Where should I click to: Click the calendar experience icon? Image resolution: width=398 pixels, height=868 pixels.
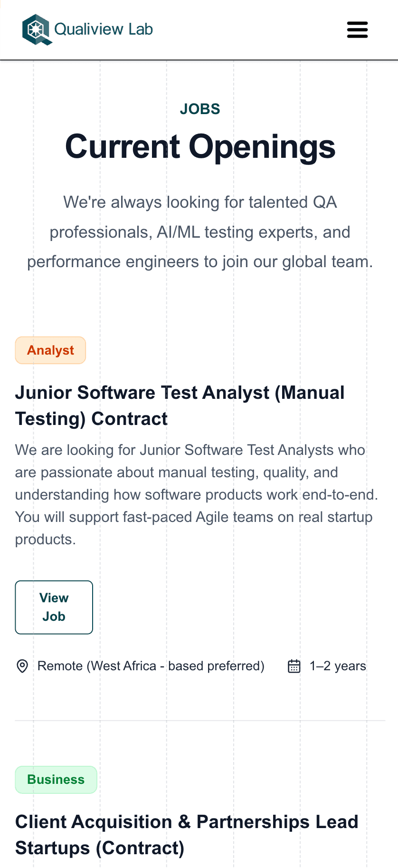(294, 666)
